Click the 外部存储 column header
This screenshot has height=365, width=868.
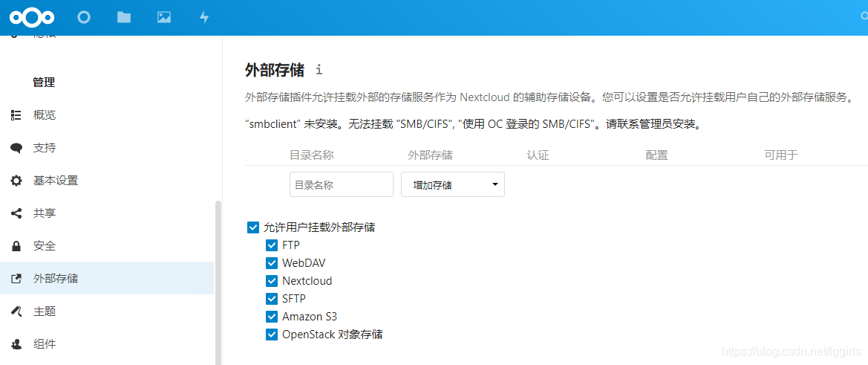[x=430, y=155]
